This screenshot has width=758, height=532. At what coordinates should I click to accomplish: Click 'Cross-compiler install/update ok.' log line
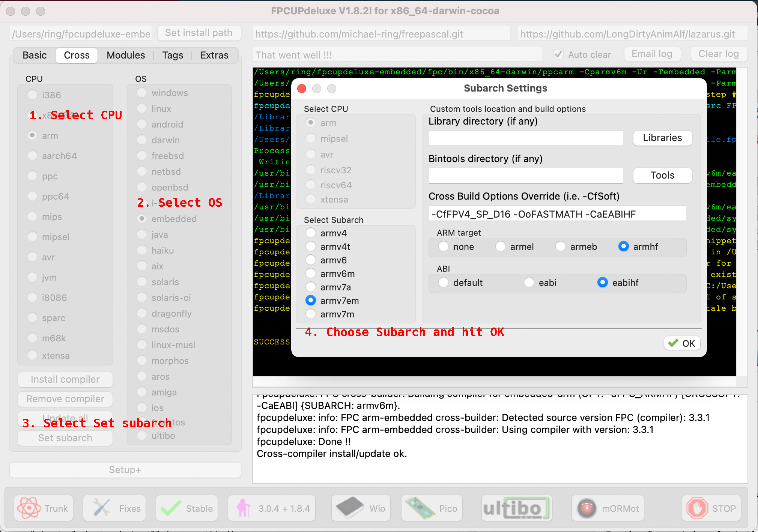click(x=332, y=454)
